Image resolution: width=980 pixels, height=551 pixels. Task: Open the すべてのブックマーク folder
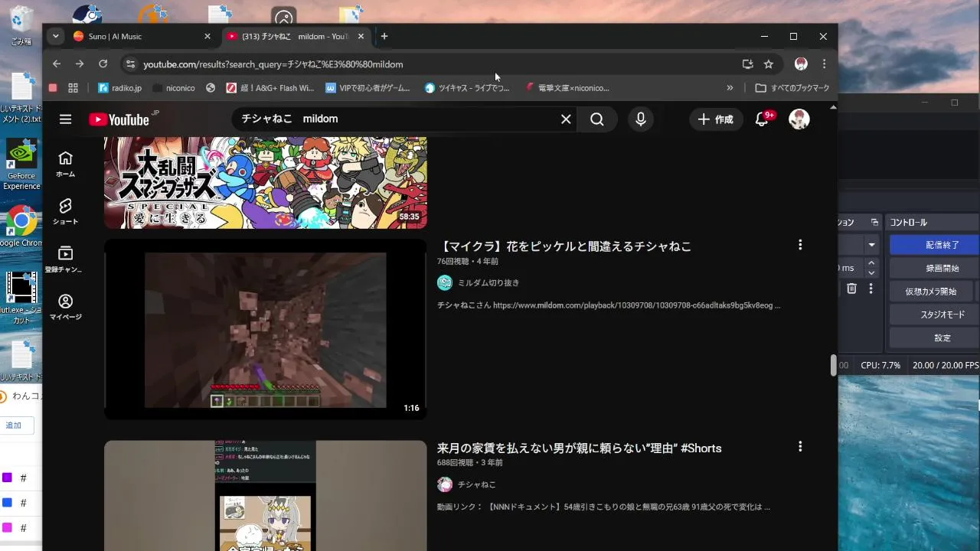792,88
